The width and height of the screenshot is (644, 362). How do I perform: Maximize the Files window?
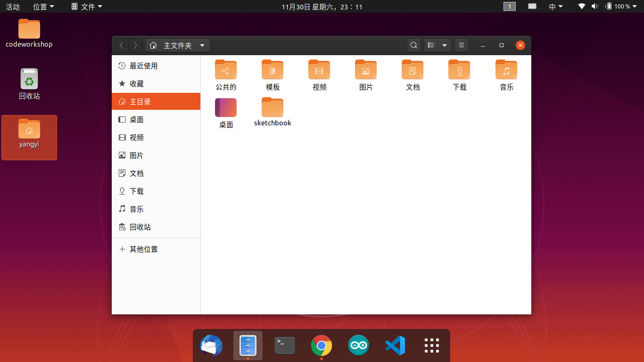click(x=502, y=45)
